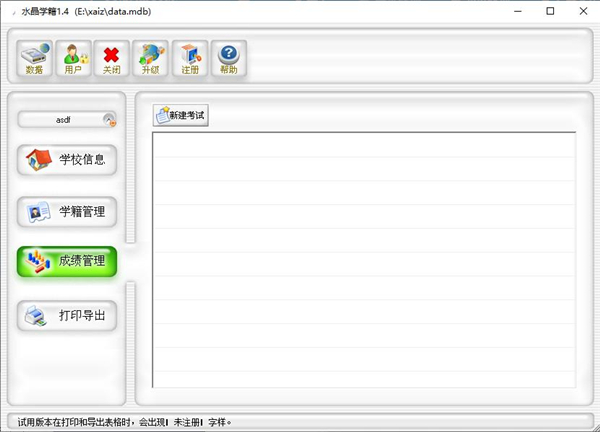
Task: Select the 成绩管理 grade management section
Action: click(x=67, y=261)
